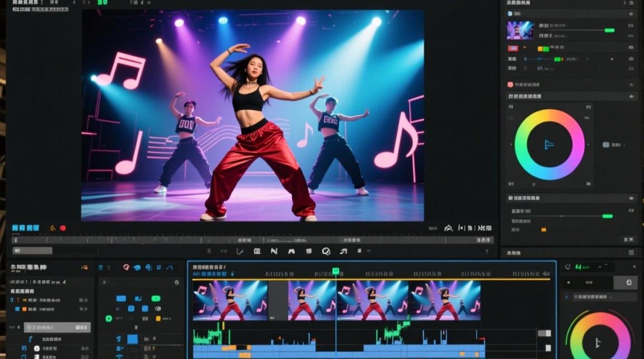Toggle the green switch beside the clip thumbnail
The image size is (644, 359).
pyautogui.click(x=609, y=30)
